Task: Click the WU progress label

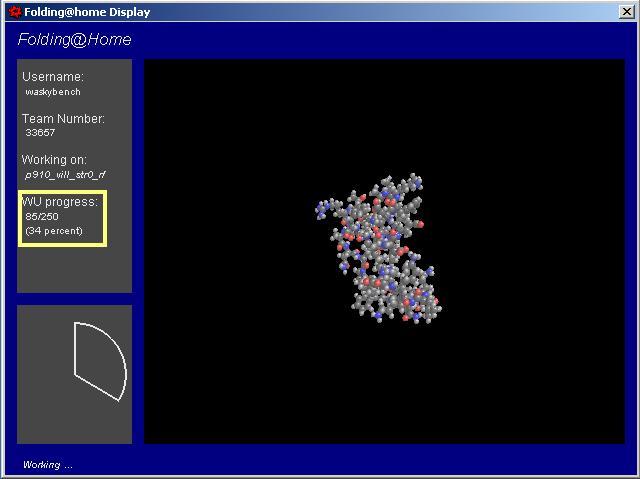Action: 60,202
